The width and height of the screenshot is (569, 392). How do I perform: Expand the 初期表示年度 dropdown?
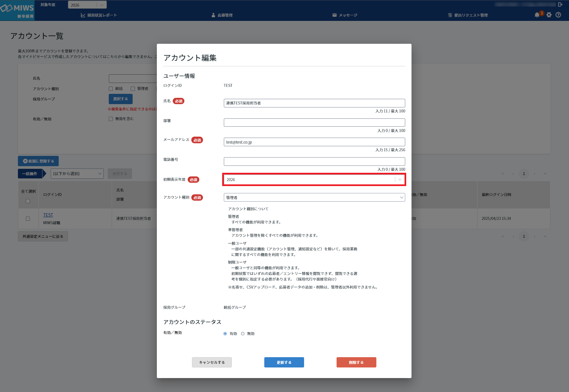pyautogui.click(x=314, y=179)
